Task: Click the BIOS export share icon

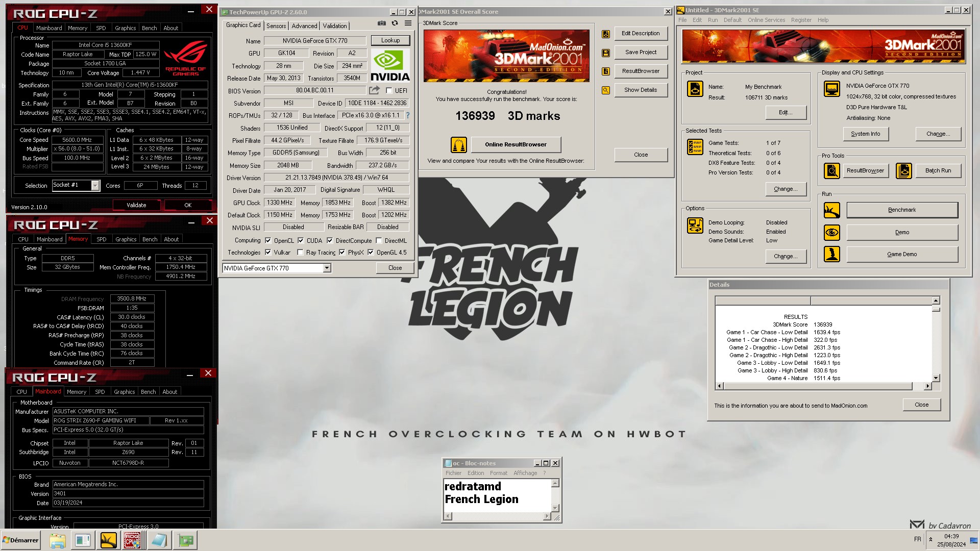Action: tap(375, 90)
